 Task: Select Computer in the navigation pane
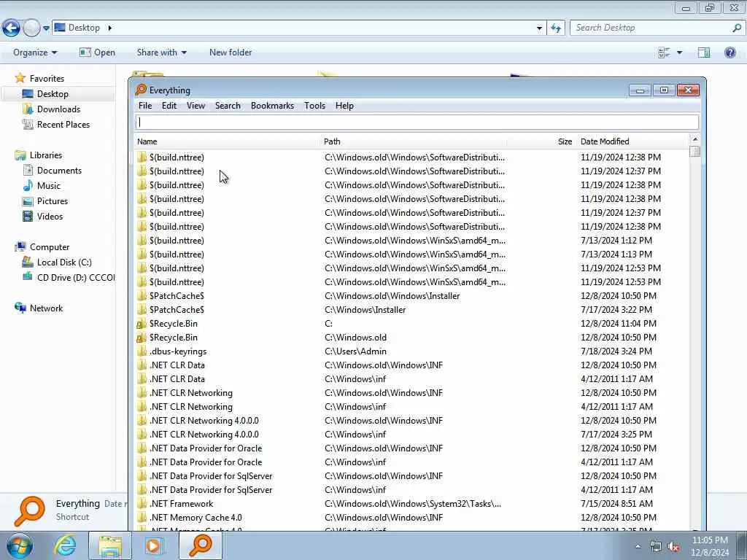coord(50,246)
